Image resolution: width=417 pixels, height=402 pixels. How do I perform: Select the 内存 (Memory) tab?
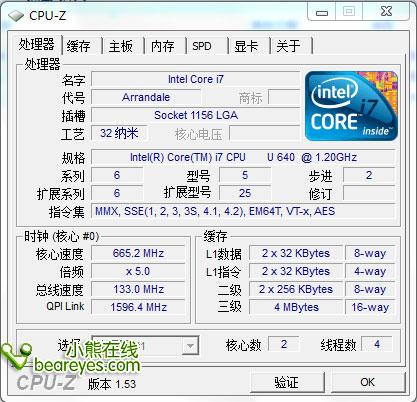point(163,46)
